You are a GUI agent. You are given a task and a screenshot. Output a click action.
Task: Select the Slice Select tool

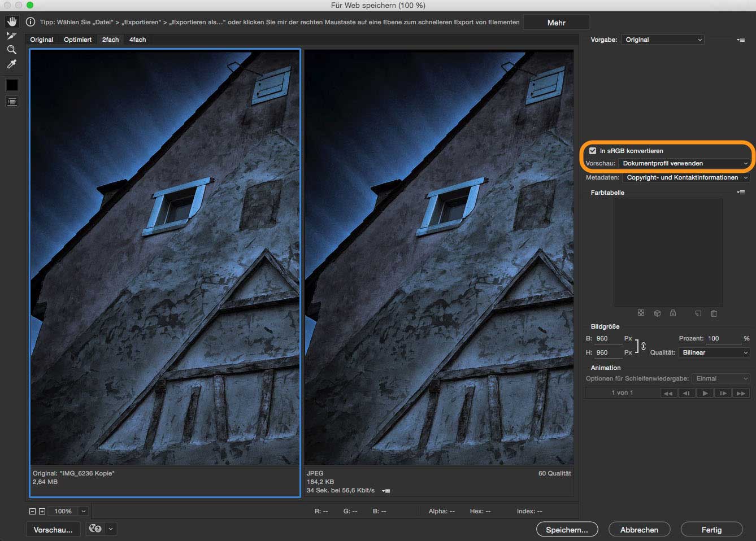click(x=12, y=36)
